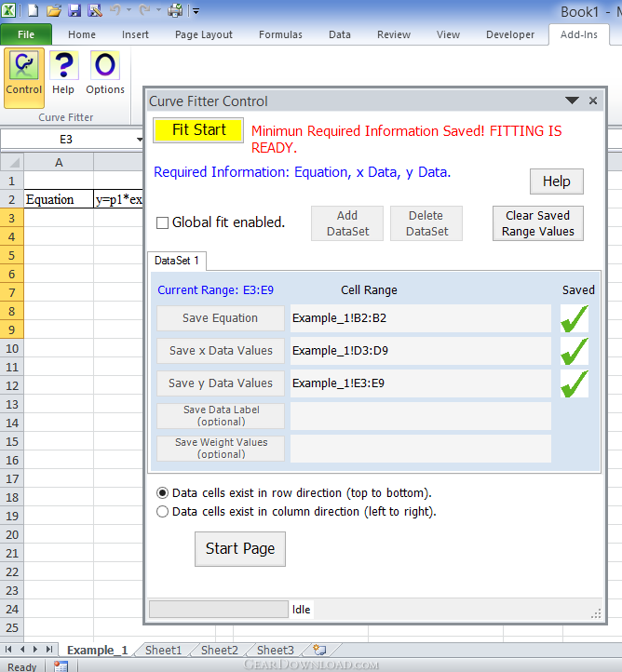Open the File tab
Viewport: 622px width, 672px height.
[x=26, y=34]
